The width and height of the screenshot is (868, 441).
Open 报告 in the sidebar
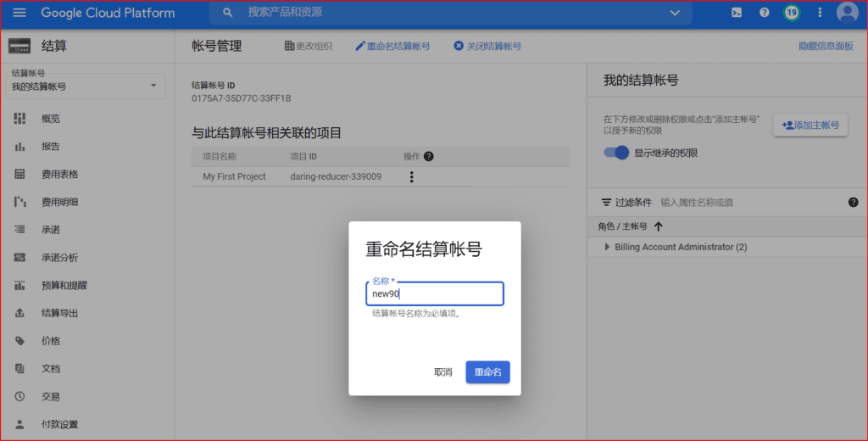tap(50, 146)
